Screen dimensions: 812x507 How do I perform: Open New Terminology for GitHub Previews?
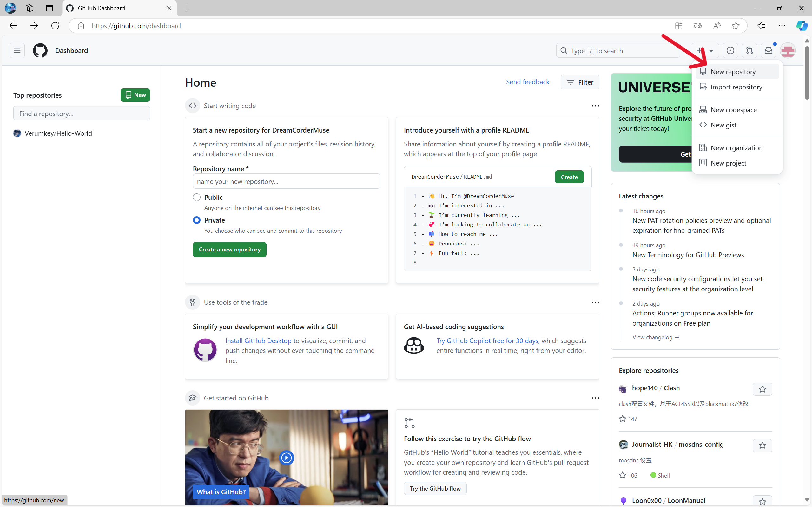click(688, 255)
